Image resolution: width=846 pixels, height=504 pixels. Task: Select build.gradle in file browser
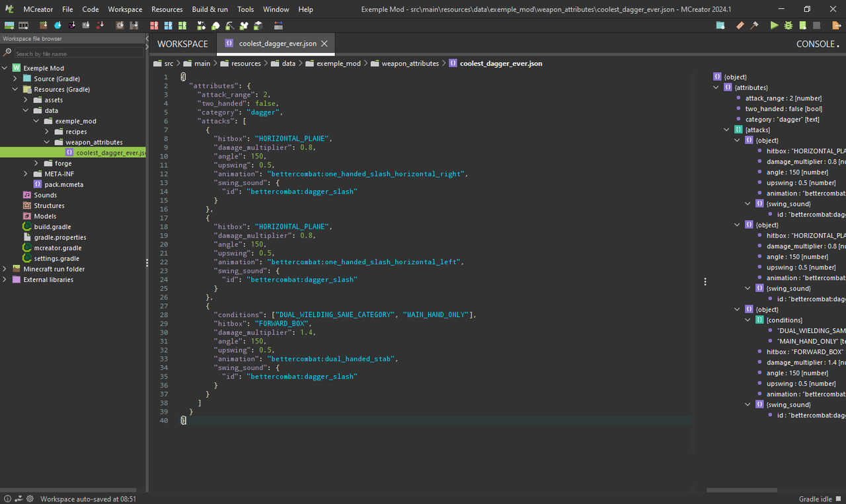pos(52,227)
